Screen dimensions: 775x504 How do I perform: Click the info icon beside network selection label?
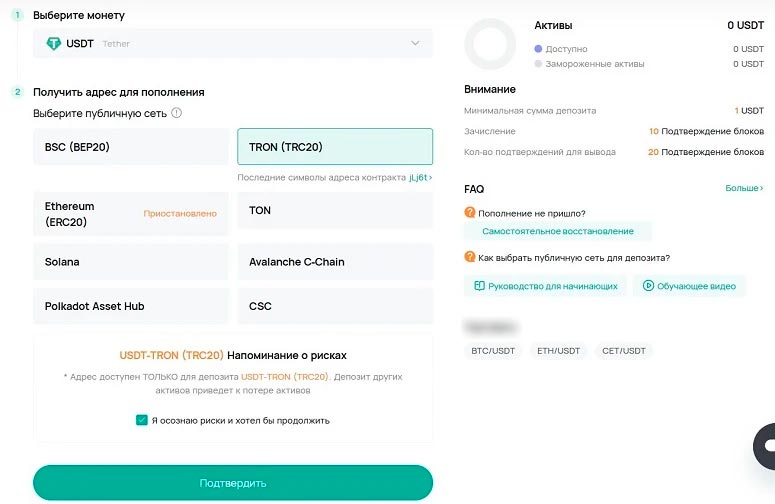[177, 113]
